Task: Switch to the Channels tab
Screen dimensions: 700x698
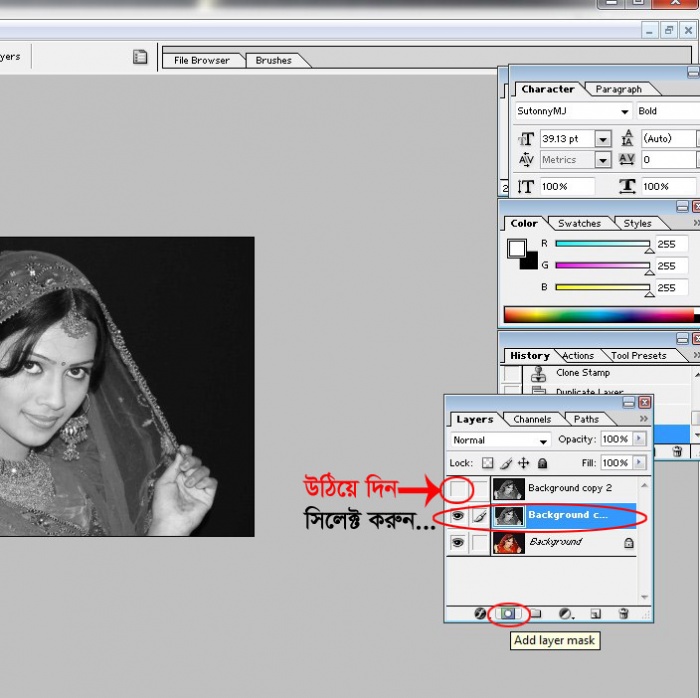Action: pos(532,419)
